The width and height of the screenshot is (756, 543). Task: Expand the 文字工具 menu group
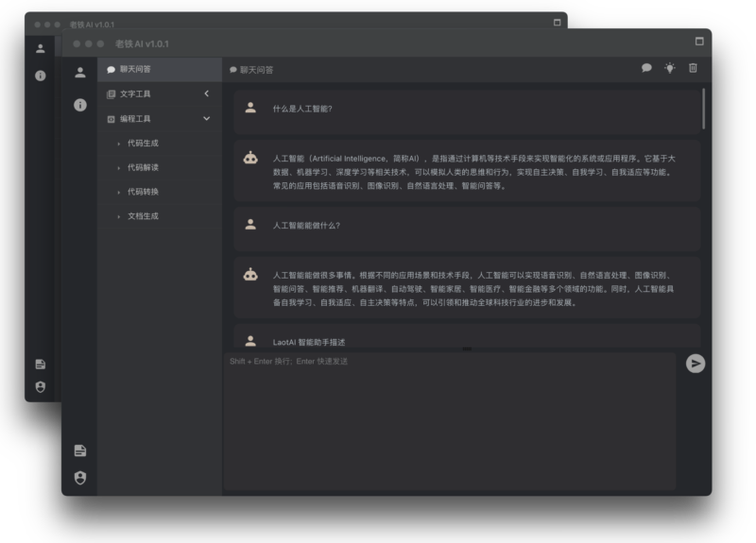(159, 94)
